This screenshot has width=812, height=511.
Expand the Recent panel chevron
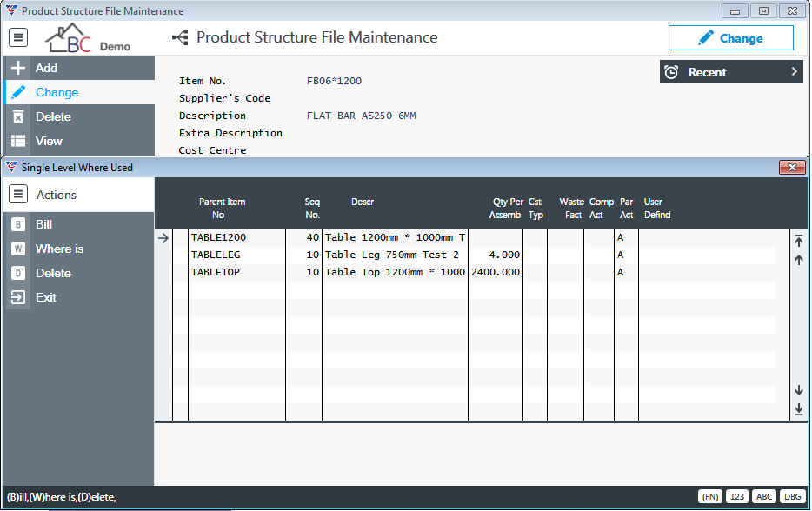point(794,72)
